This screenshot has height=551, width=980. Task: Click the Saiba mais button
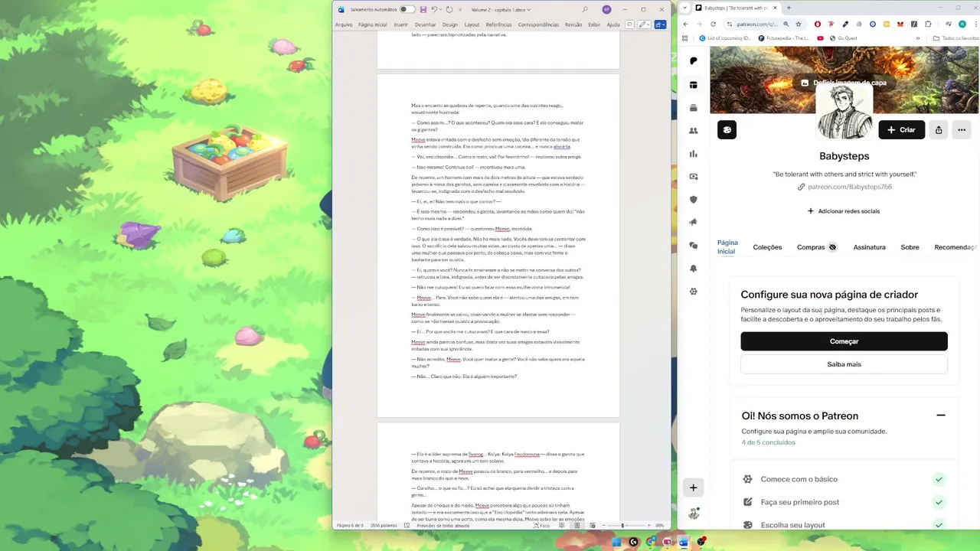[844, 364]
